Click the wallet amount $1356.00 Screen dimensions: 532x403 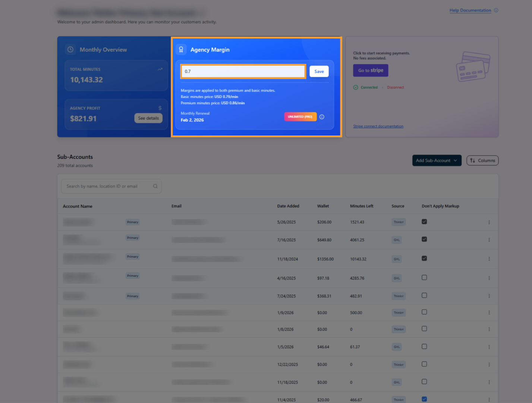(325, 259)
